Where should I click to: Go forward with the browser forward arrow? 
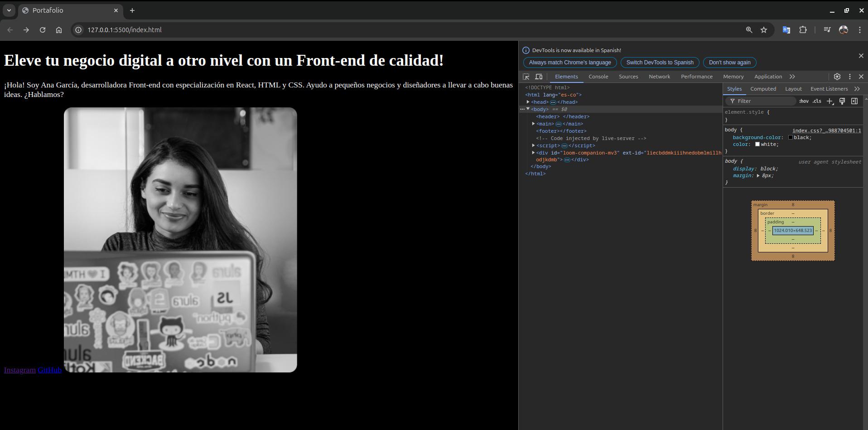click(26, 30)
